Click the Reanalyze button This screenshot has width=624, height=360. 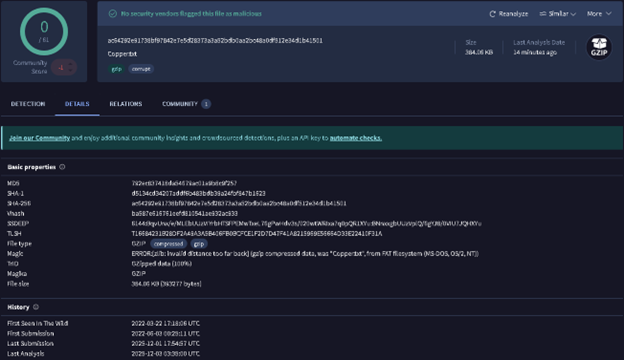(x=508, y=14)
